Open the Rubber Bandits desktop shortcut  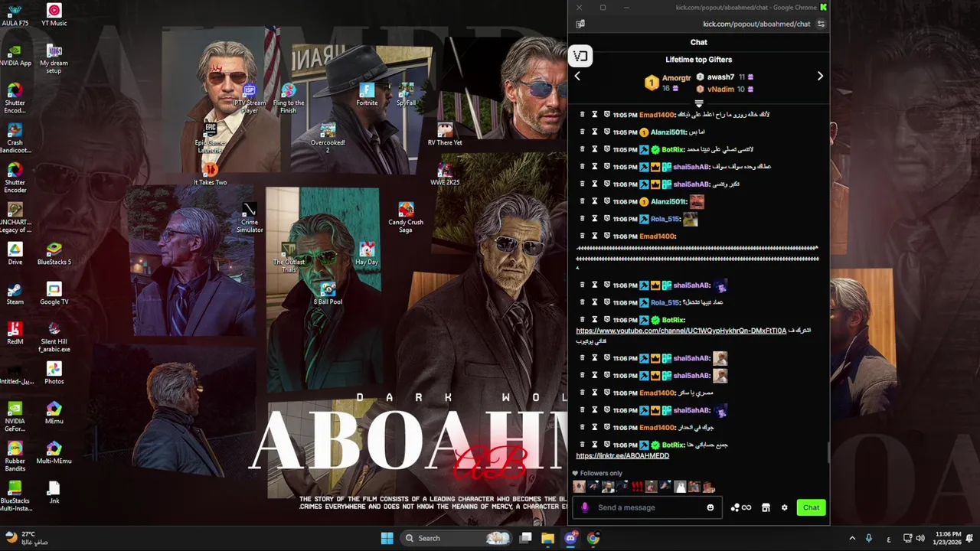(x=15, y=456)
